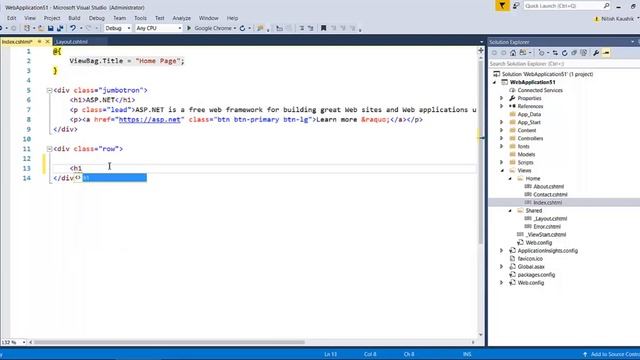640x360 pixels.
Task: Click the Find in Files toolbar icon
Action: (x=260, y=28)
